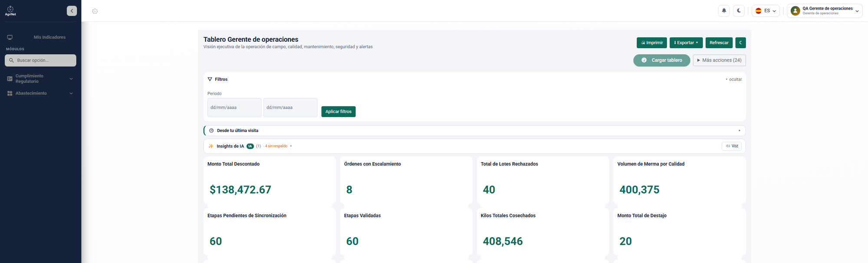This screenshot has width=868, height=263.
Task: Click the user avatar icon
Action: click(795, 11)
